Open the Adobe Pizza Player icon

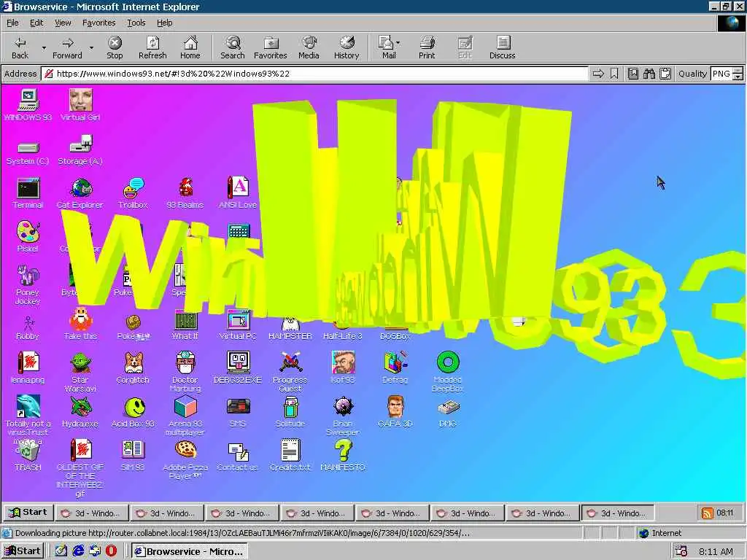(185, 459)
